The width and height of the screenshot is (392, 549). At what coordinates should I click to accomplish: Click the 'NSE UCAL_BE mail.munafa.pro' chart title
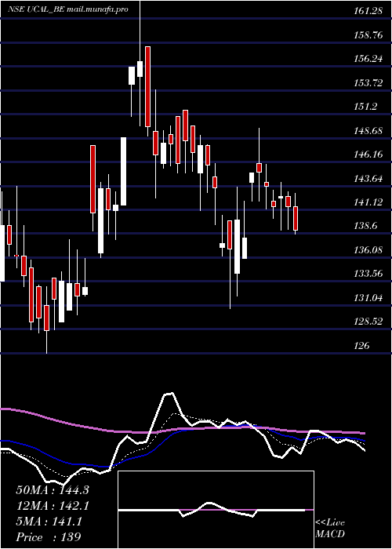click(x=68, y=9)
